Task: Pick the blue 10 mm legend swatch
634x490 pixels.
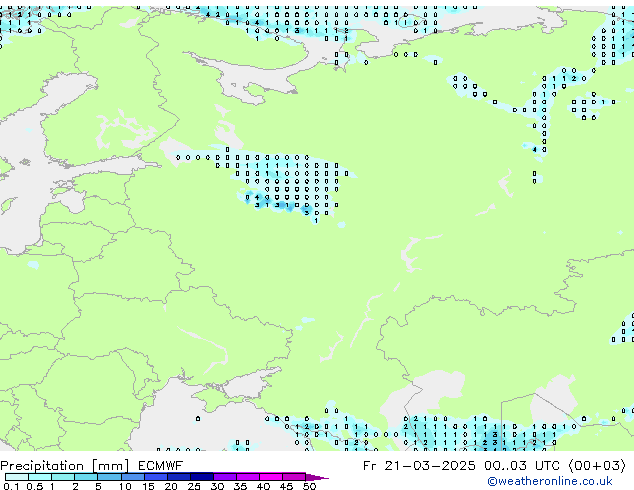Action: (x=134, y=477)
